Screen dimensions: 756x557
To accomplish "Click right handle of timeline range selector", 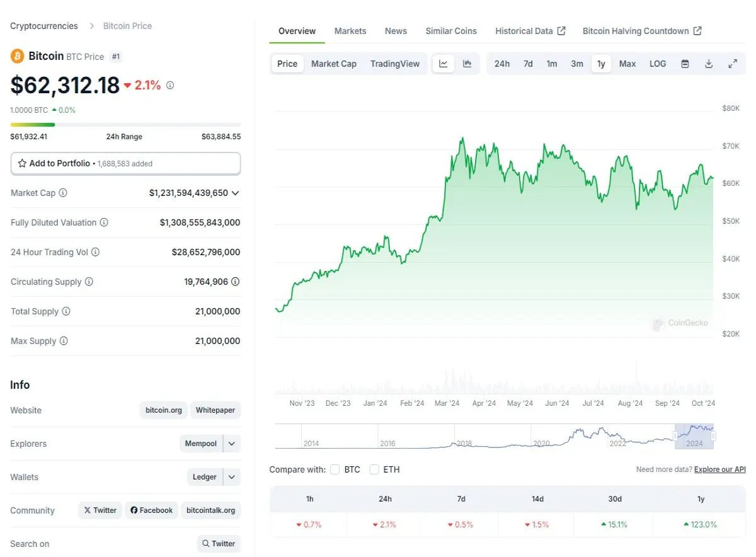I will coord(714,436).
